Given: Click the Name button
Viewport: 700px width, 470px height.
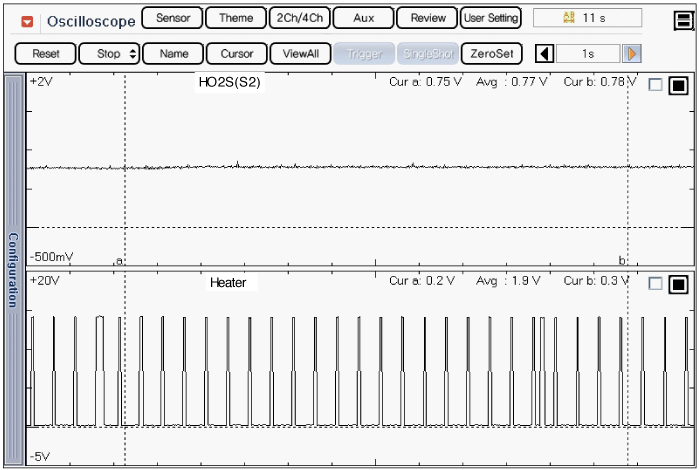Looking at the screenshot, I should coord(174,54).
